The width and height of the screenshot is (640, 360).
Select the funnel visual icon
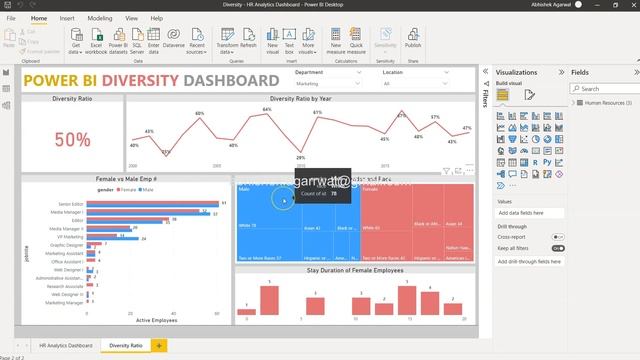point(512,139)
